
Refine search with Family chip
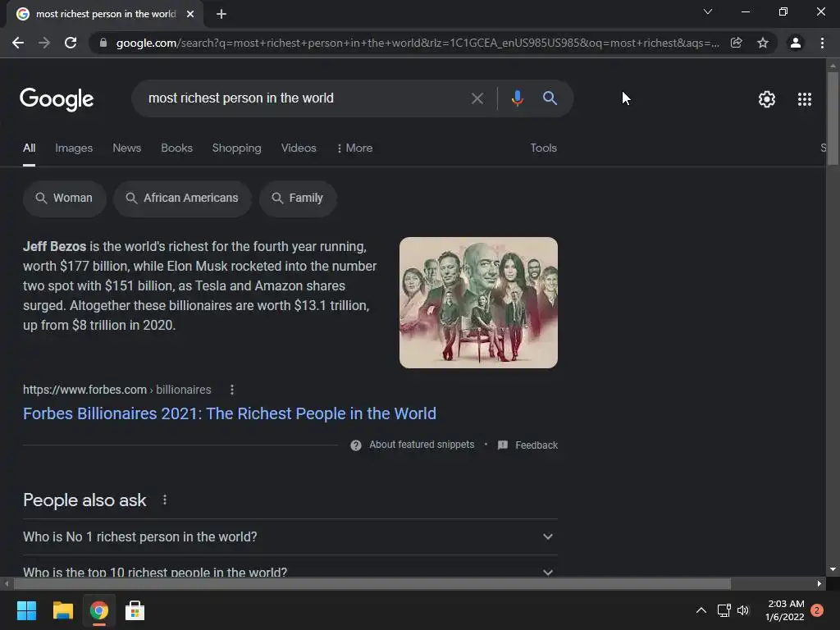coord(298,199)
